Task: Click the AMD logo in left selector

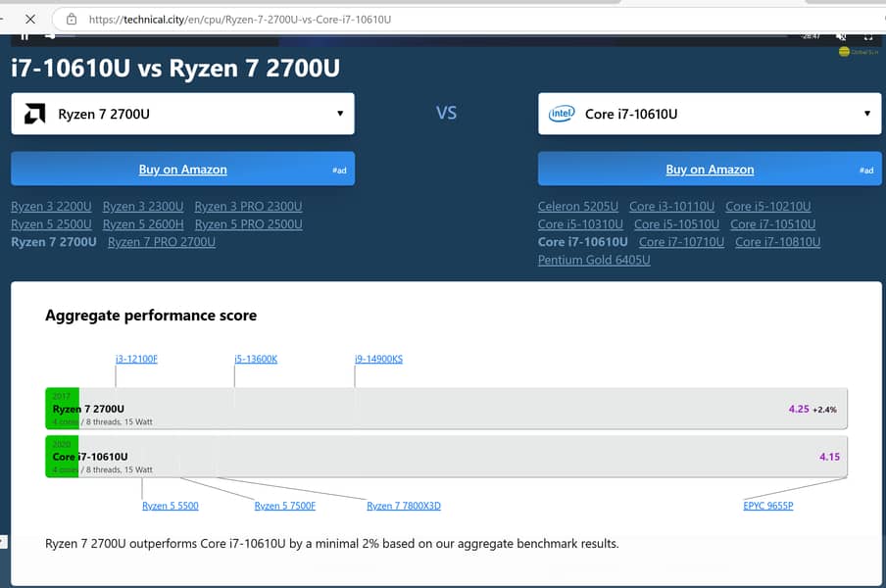Action: pos(34,114)
